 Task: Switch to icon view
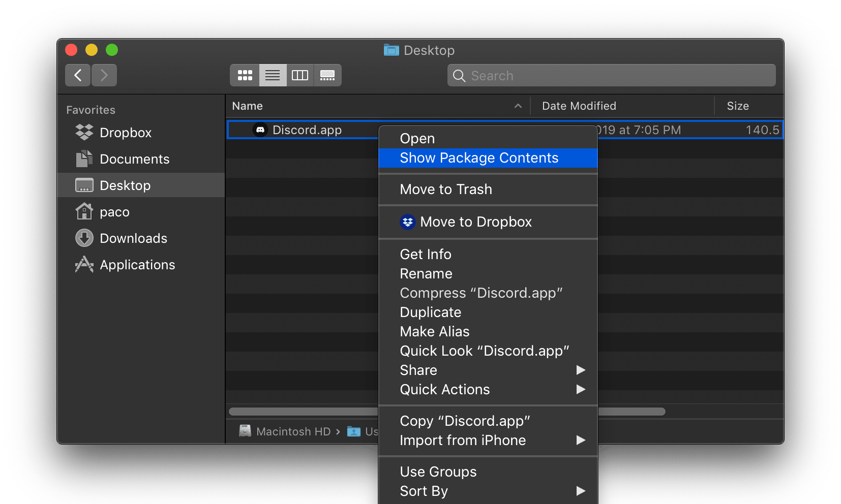(245, 75)
